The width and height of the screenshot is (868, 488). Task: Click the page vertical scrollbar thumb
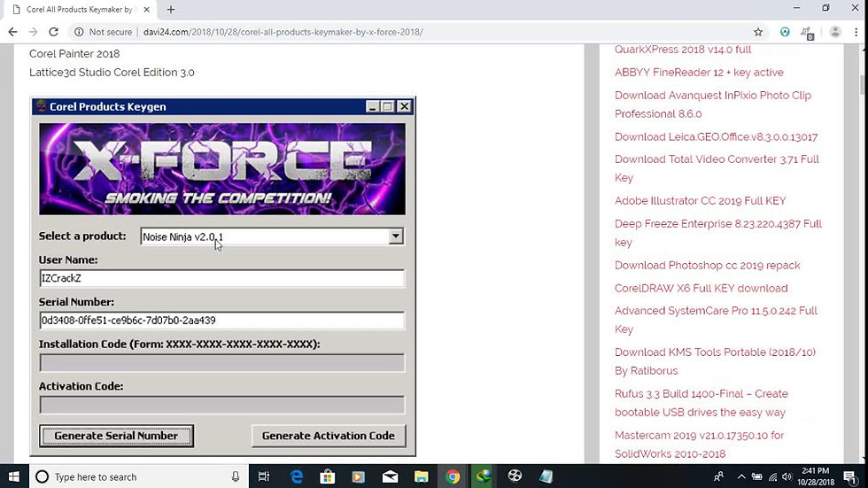[862, 84]
